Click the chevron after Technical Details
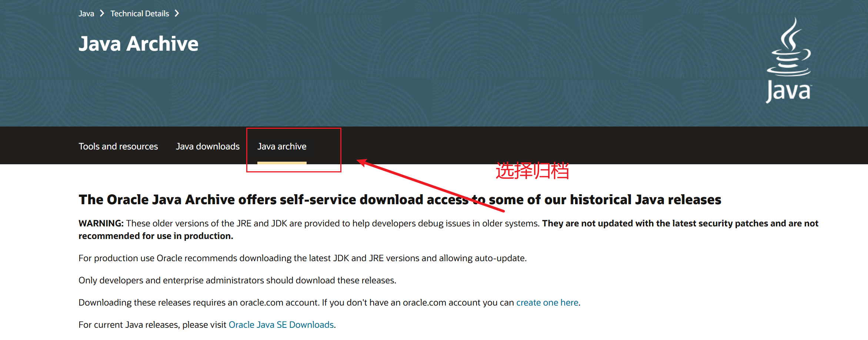 [x=177, y=13]
